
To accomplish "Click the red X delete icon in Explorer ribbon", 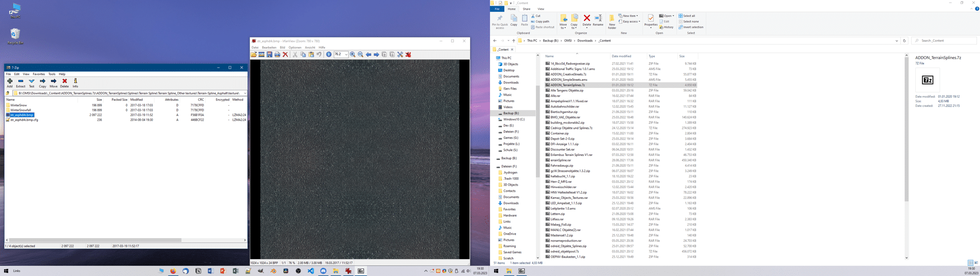I will [x=586, y=19].
